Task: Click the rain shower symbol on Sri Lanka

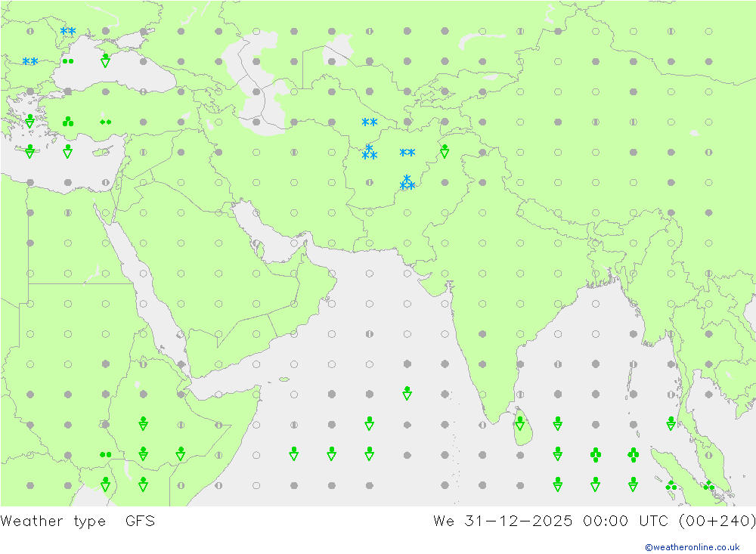Action: (520, 423)
